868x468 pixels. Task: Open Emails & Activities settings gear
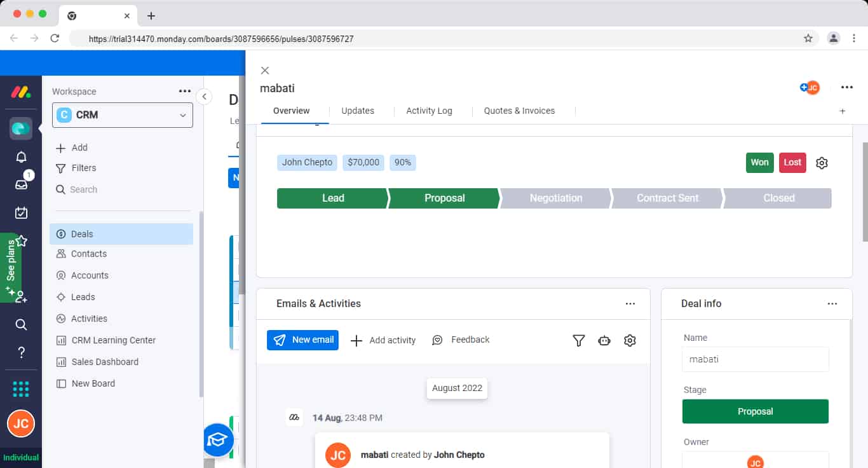point(630,340)
